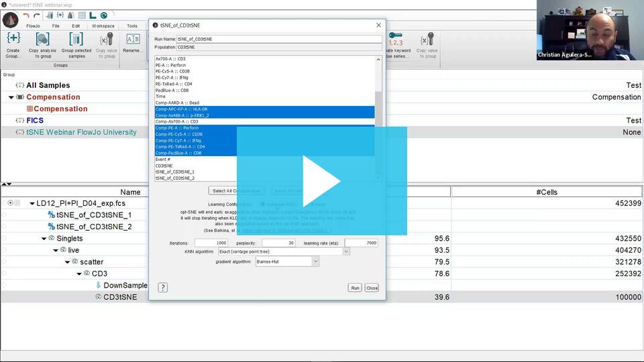The height and width of the screenshot is (362, 644).
Task: Click the tSNE_of_CD3tSNE_1 percent icon
Action: [52, 215]
